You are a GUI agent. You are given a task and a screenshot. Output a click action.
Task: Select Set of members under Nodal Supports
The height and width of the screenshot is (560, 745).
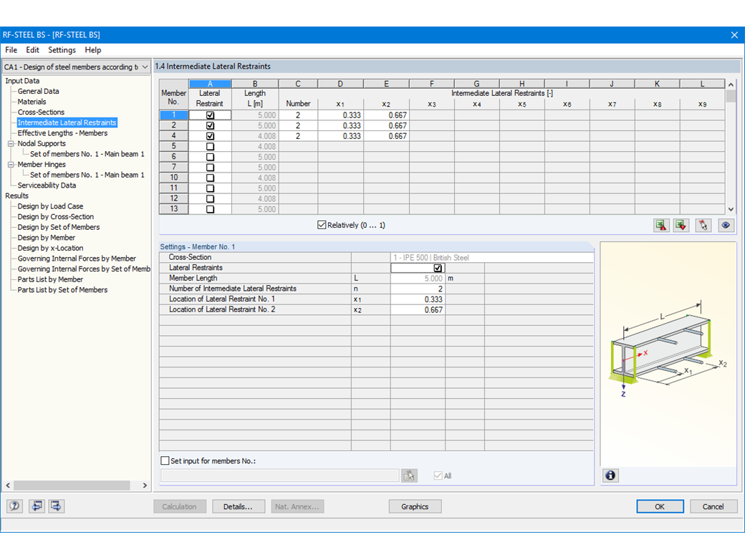pyautogui.click(x=87, y=154)
